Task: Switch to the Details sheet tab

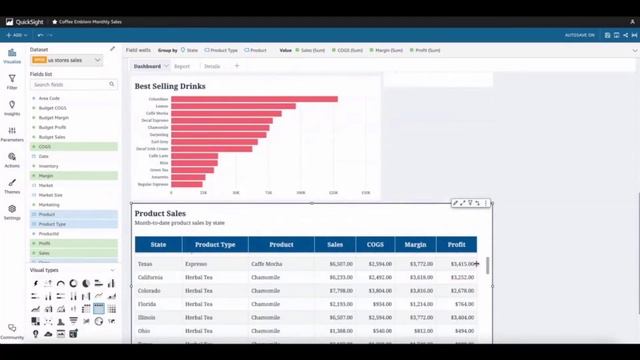Action: point(212,66)
